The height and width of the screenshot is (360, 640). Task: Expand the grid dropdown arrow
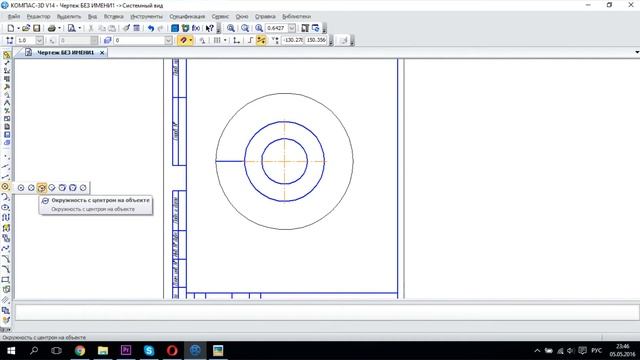[x=225, y=40]
